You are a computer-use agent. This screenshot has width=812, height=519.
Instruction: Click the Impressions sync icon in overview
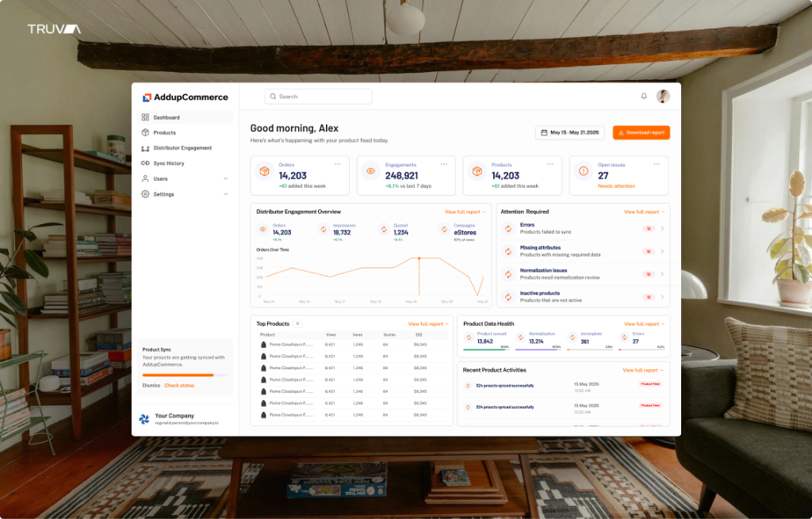[x=324, y=229]
